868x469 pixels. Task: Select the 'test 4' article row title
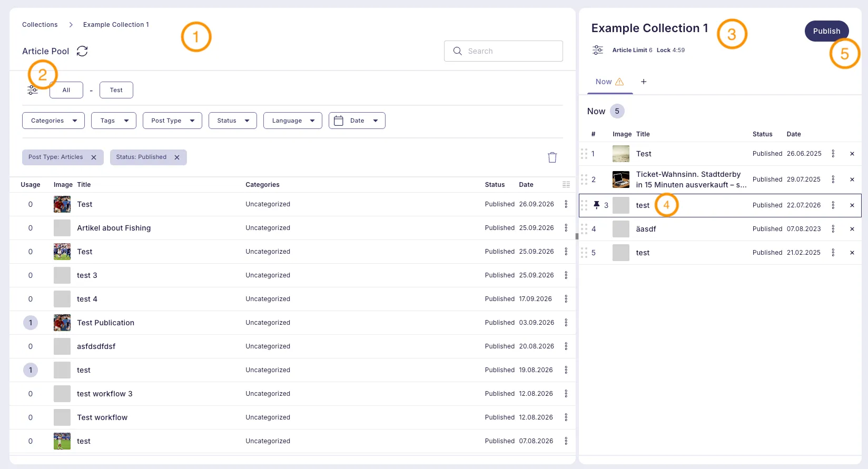[x=87, y=299]
